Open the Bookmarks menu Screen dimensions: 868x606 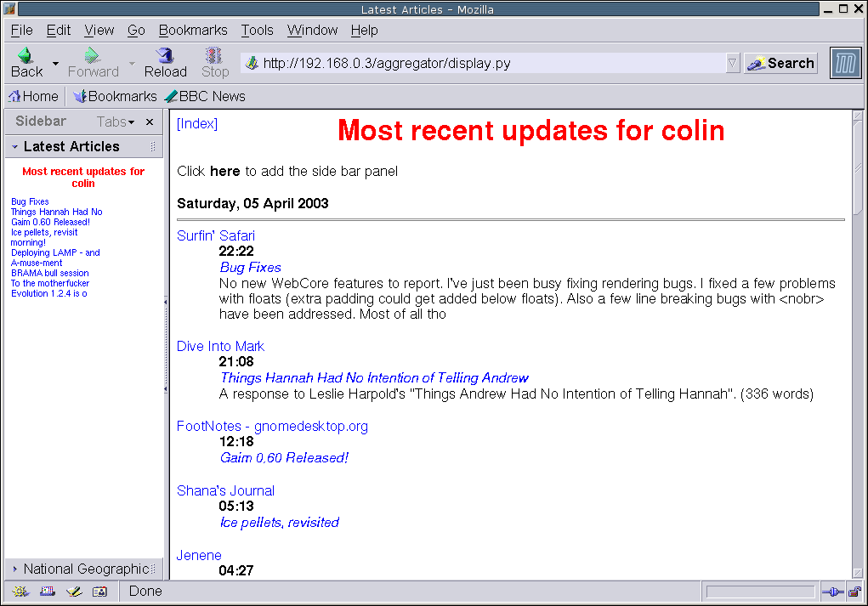point(193,30)
